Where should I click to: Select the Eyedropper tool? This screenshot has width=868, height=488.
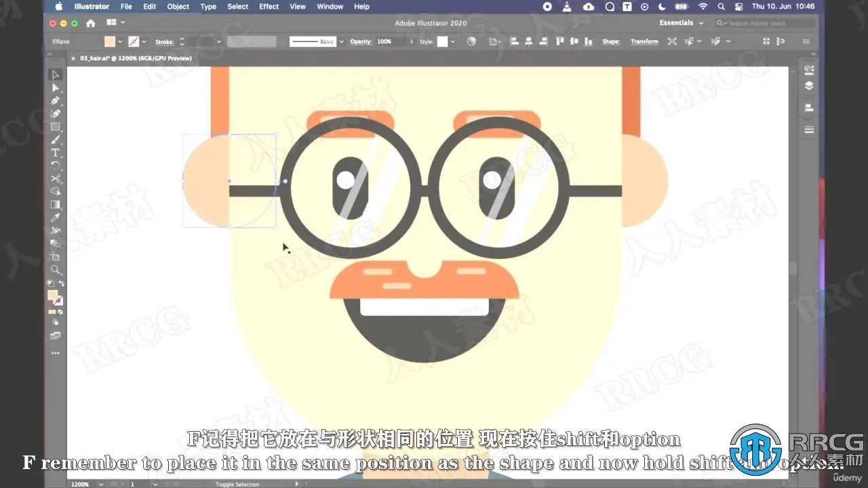point(56,218)
